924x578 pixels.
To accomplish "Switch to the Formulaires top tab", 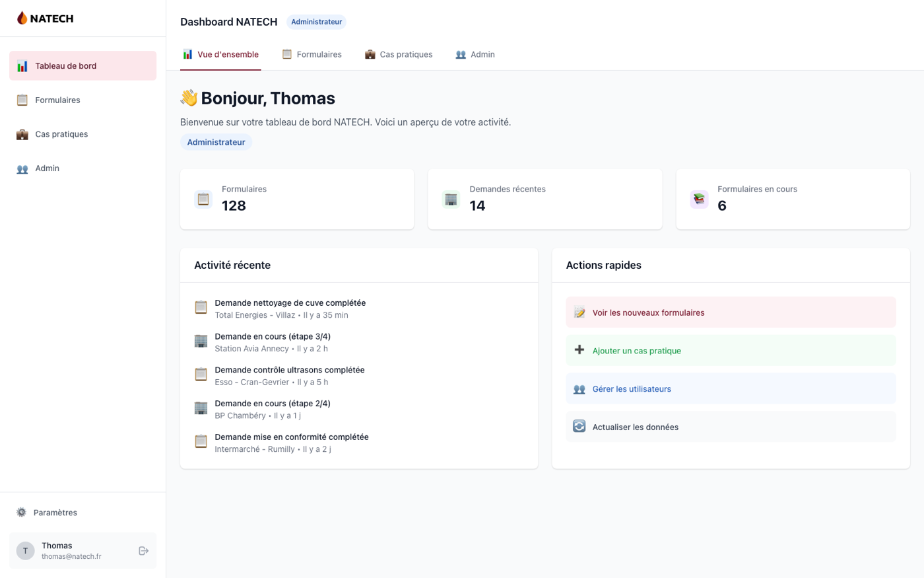I will [x=312, y=54].
